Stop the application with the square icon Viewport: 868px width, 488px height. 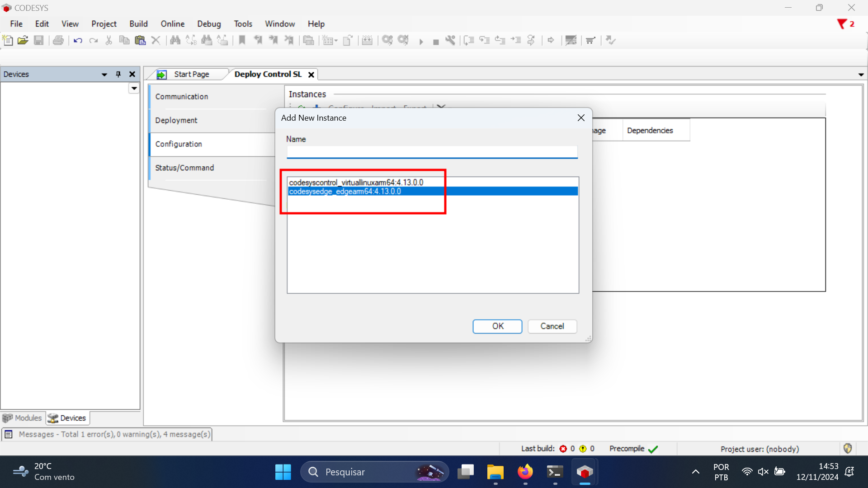point(436,42)
